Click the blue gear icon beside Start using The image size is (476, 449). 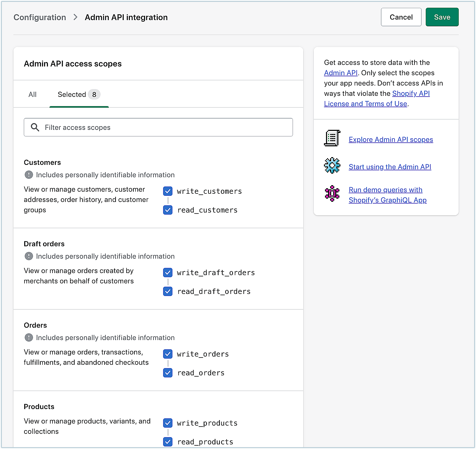coord(332,166)
